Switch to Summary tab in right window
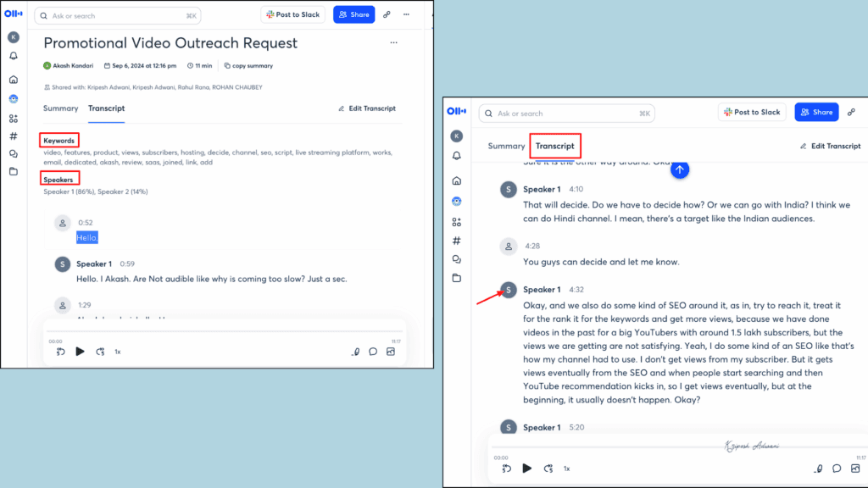868x488 pixels. [506, 146]
